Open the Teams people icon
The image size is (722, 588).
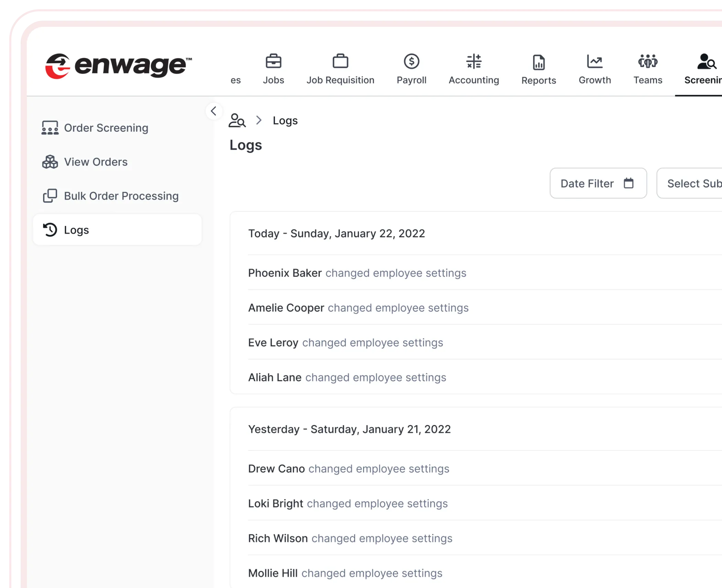[647, 62]
